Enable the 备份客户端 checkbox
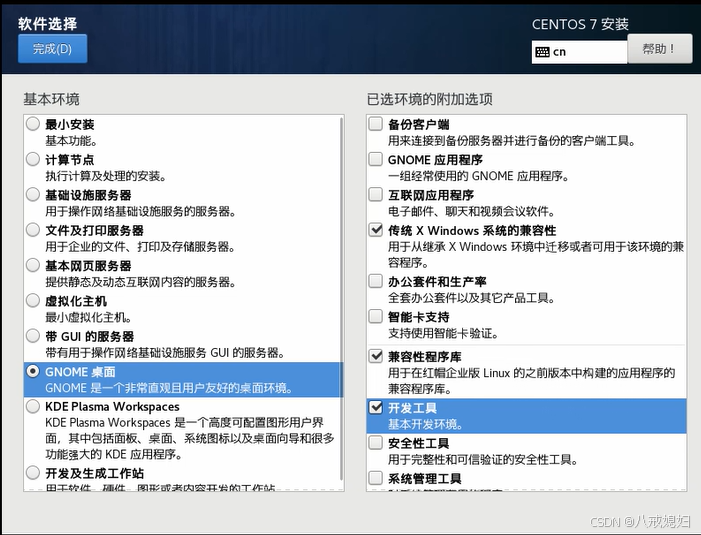Screen dimensions: 701x535 tap(376, 124)
